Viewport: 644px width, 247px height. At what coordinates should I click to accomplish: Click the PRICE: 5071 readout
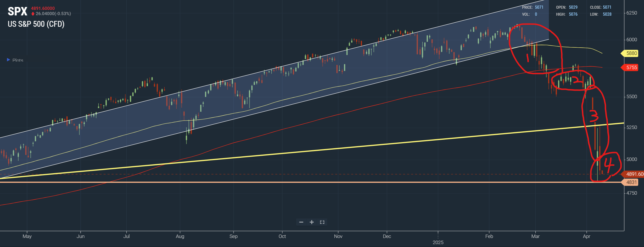pos(533,7)
